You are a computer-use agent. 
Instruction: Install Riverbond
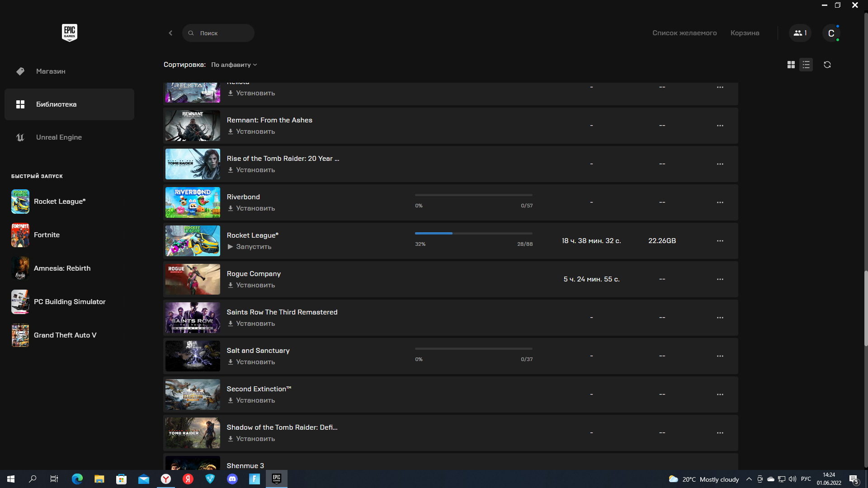[251, 208]
